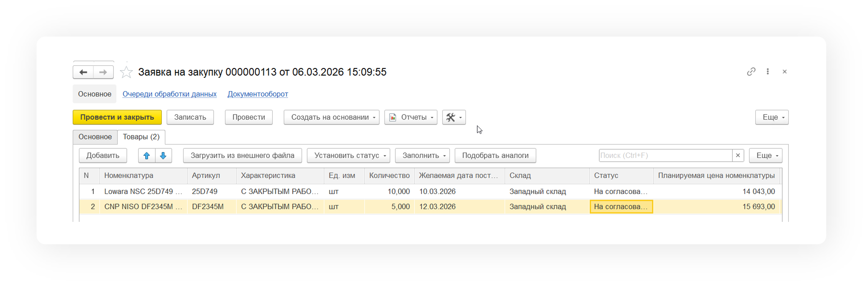Move row down with blue arrow

pos(164,156)
